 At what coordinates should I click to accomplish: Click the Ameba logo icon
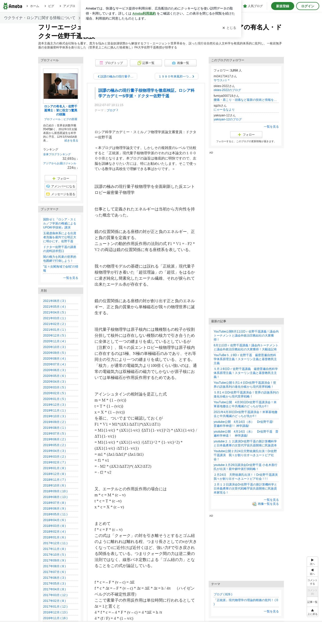tap(13, 6)
